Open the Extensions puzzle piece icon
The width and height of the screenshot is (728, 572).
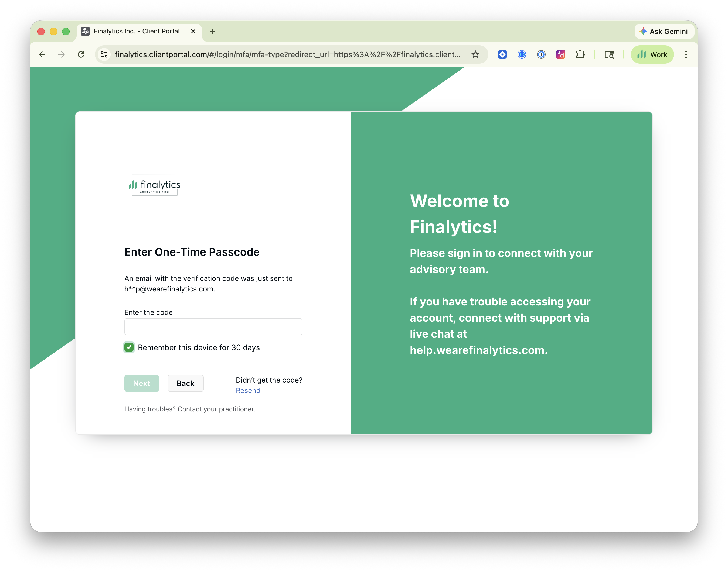(580, 55)
